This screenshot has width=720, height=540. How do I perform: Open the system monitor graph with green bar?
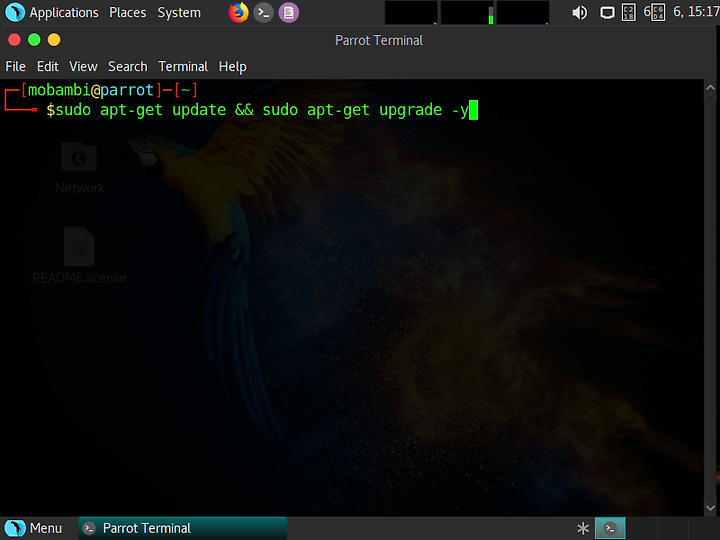point(467,12)
